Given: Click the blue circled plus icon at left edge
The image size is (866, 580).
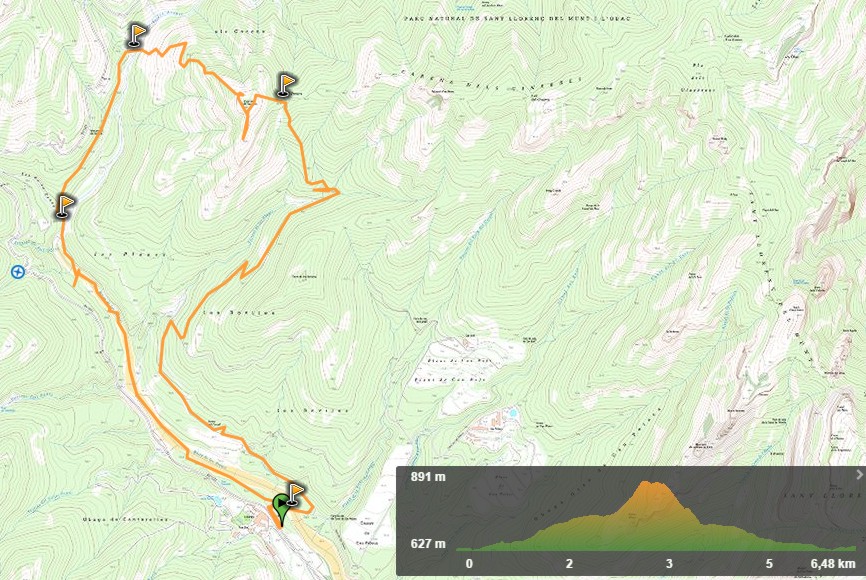Looking at the screenshot, I should pyautogui.click(x=18, y=272).
